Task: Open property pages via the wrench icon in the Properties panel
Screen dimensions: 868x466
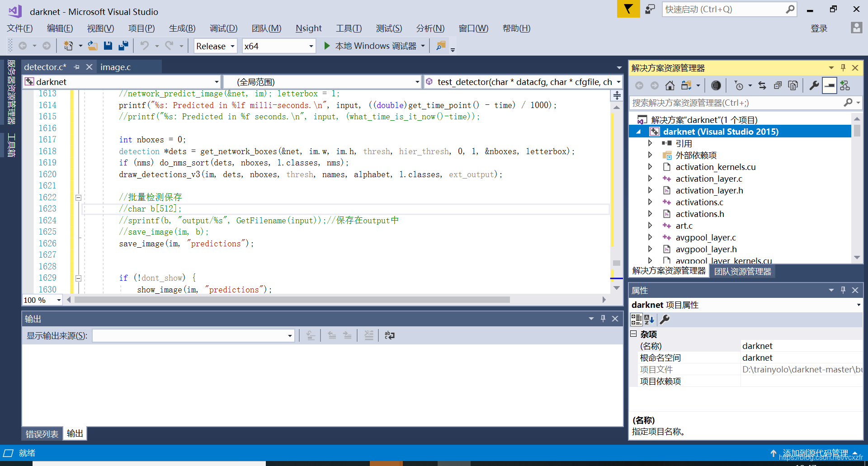Action: pos(665,320)
